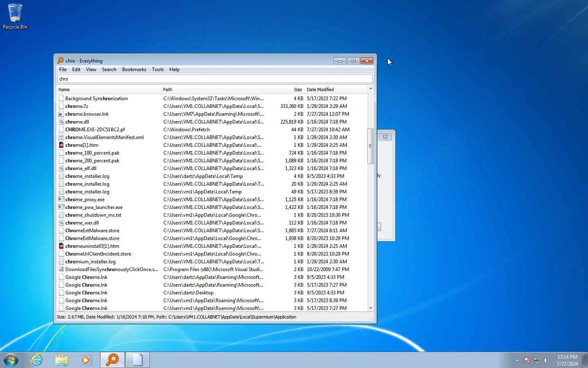Select ChromeExtMalware.store sized 1,938 KB
Image resolution: width=588 pixels, height=368 pixels.
pos(212,238)
